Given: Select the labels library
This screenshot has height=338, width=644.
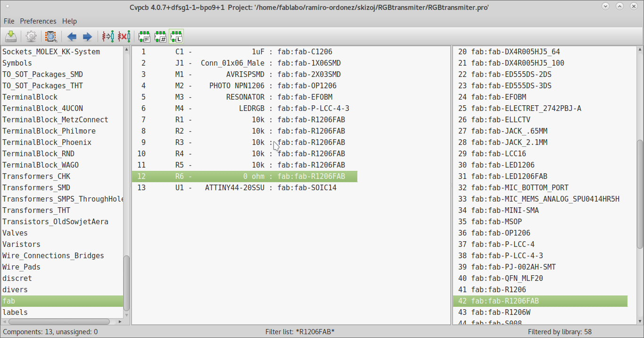Looking at the screenshot, I should (x=62, y=312).
